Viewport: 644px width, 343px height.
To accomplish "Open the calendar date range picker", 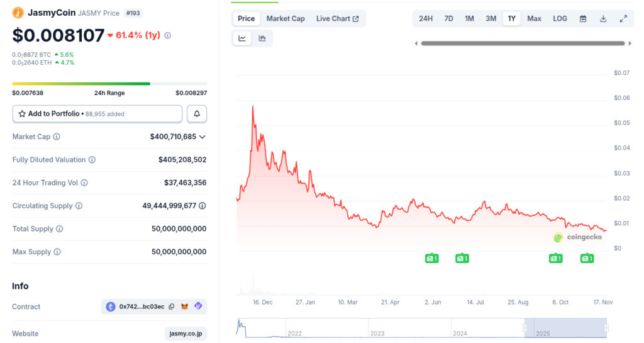I will [x=583, y=19].
